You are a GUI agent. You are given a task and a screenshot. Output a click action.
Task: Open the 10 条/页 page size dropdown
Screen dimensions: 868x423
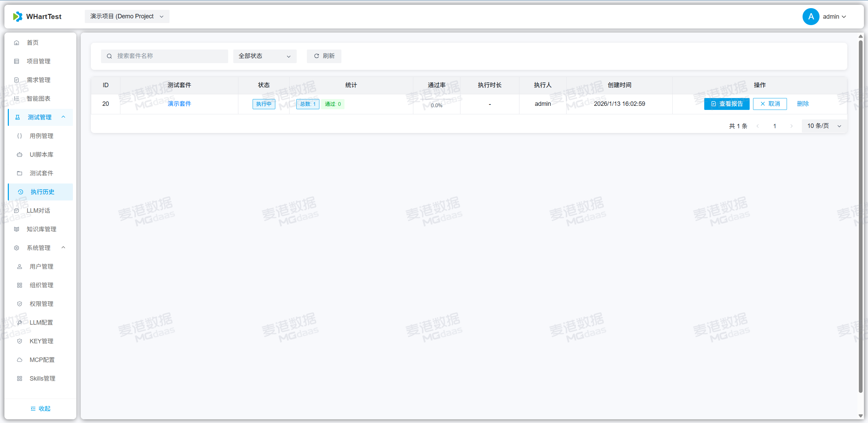click(x=824, y=126)
